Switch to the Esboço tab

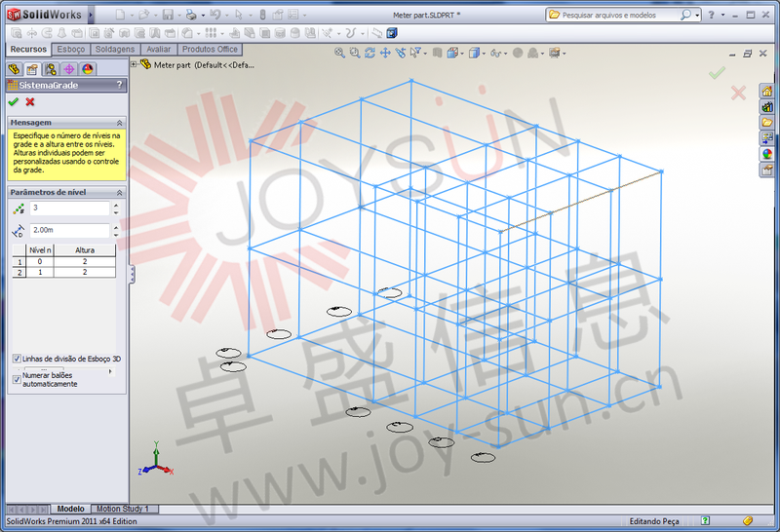tap(71, 49)
